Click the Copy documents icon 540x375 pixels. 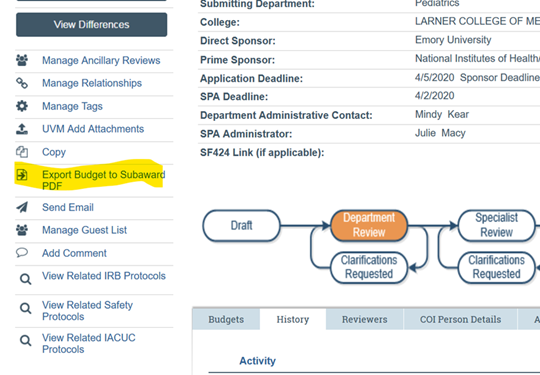click(22, 152)
